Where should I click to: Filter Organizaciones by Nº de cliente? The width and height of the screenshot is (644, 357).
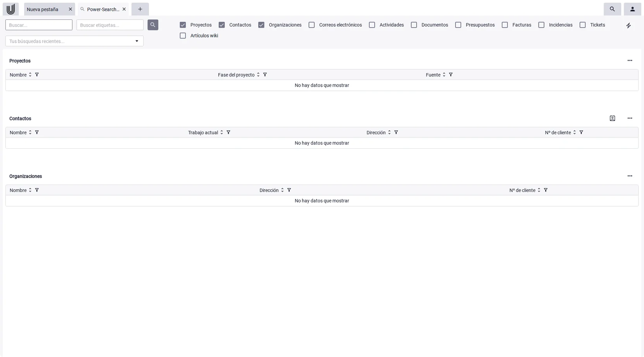click(x=546, y=190)
